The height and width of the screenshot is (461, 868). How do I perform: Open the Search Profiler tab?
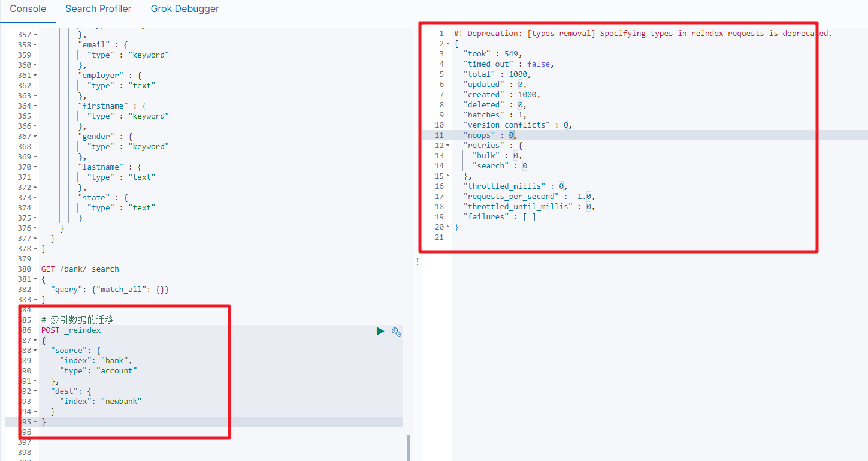[98, 9]
